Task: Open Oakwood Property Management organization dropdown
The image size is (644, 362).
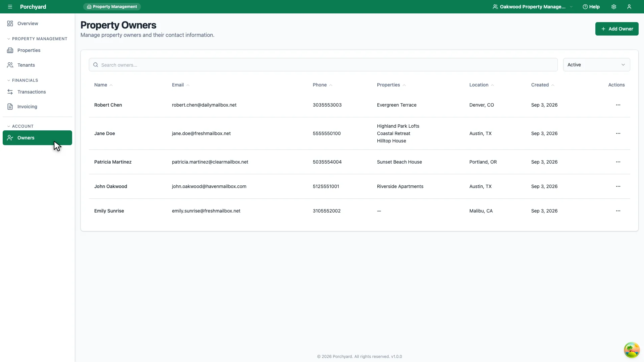Action: 533,7
